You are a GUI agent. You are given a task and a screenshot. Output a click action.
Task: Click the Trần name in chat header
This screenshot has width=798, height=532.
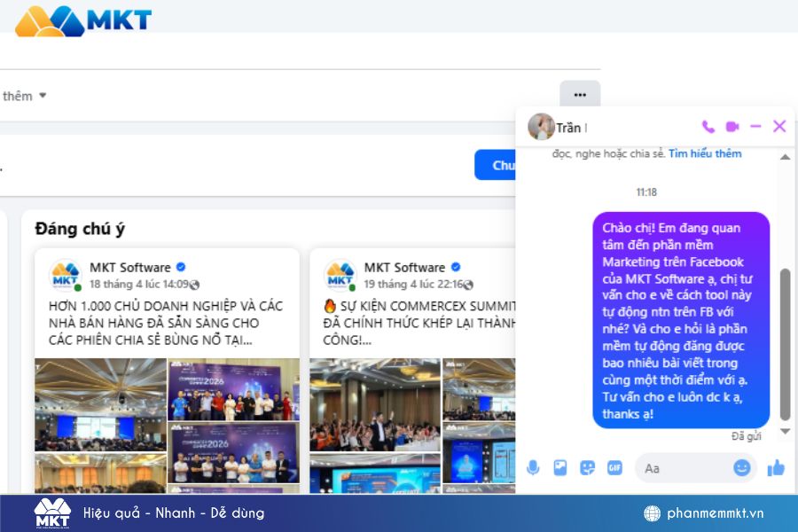[x=568, y=128]
